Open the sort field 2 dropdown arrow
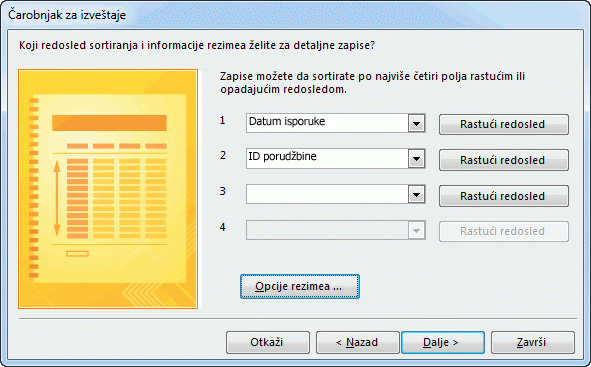591x367 pixels. (x=416, y=159)
